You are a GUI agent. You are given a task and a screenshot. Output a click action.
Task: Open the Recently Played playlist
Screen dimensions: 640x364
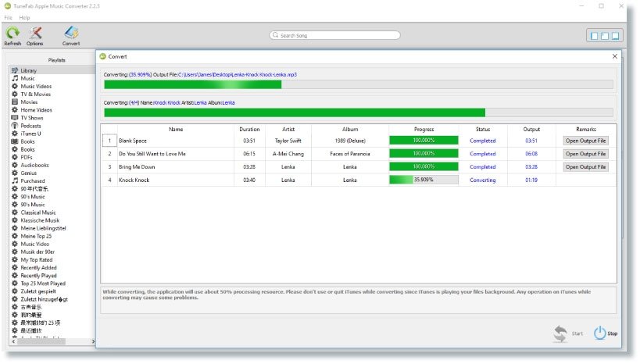(38, 276)
